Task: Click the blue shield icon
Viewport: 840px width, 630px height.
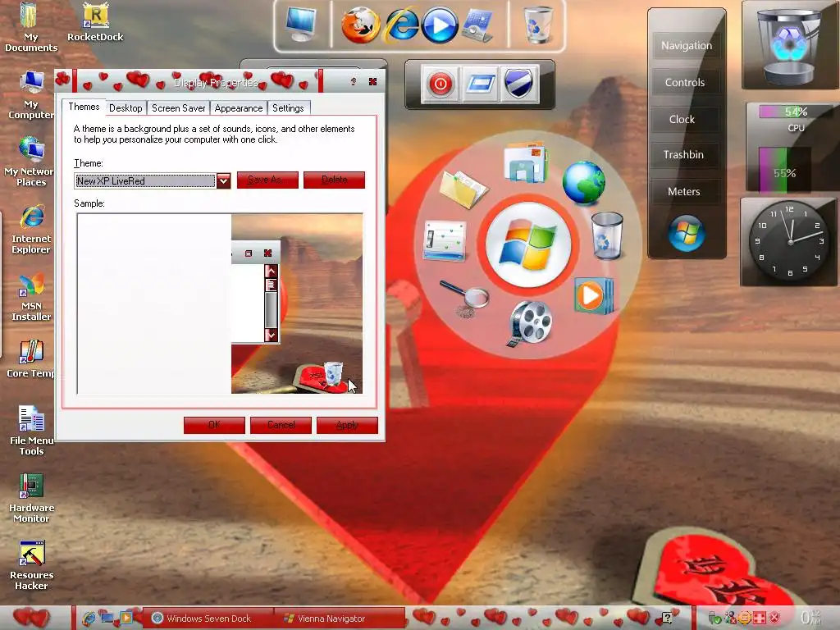Action: (518, 83)
